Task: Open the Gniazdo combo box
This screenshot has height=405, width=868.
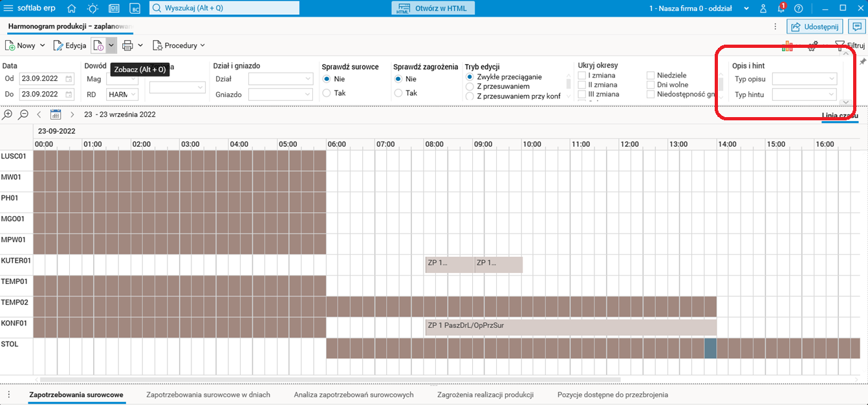Action: click(x=281, y=94)
